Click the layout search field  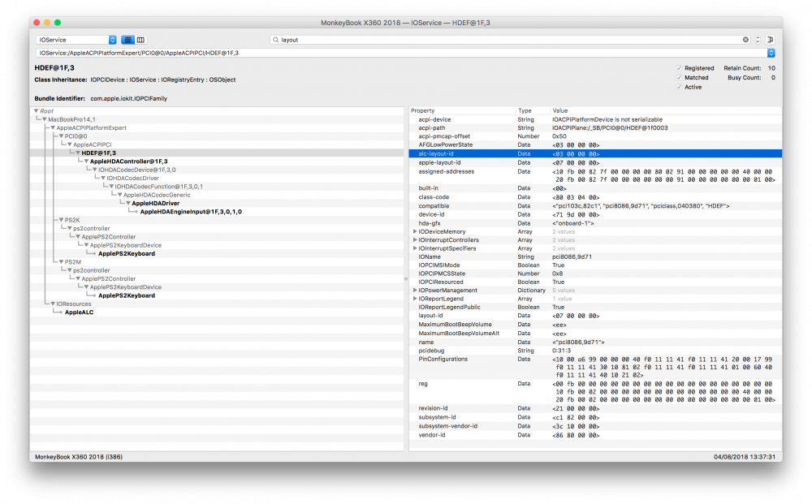(510, 40)
